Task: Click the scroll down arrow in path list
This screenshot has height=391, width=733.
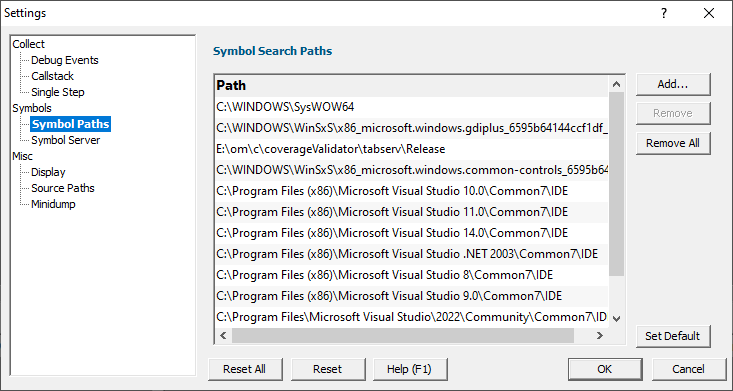Action: point(616,319)
